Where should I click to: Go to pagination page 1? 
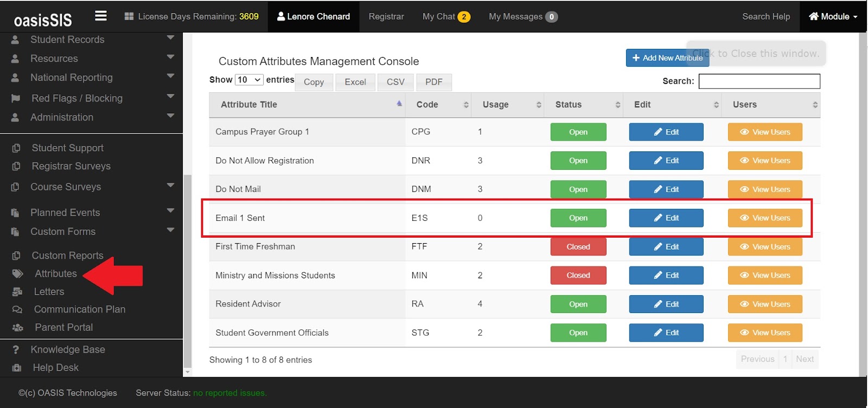[x=785, y=359]
